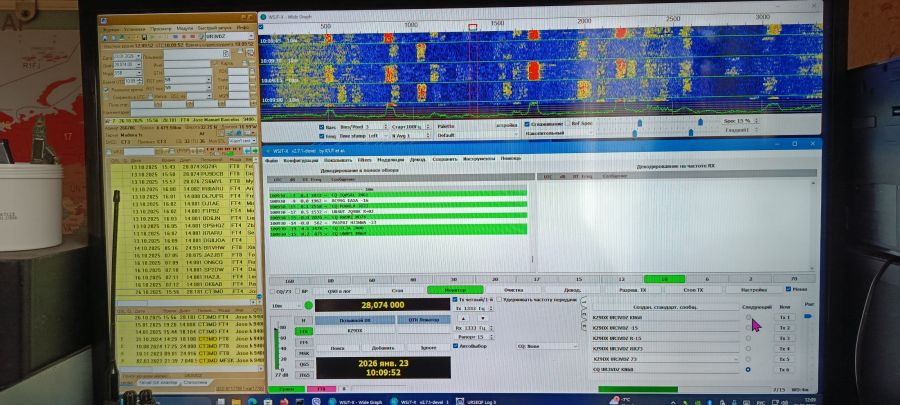Select MSK mode button
The height and width of the screenshot is (405, 900).
(x=304, y=353)
